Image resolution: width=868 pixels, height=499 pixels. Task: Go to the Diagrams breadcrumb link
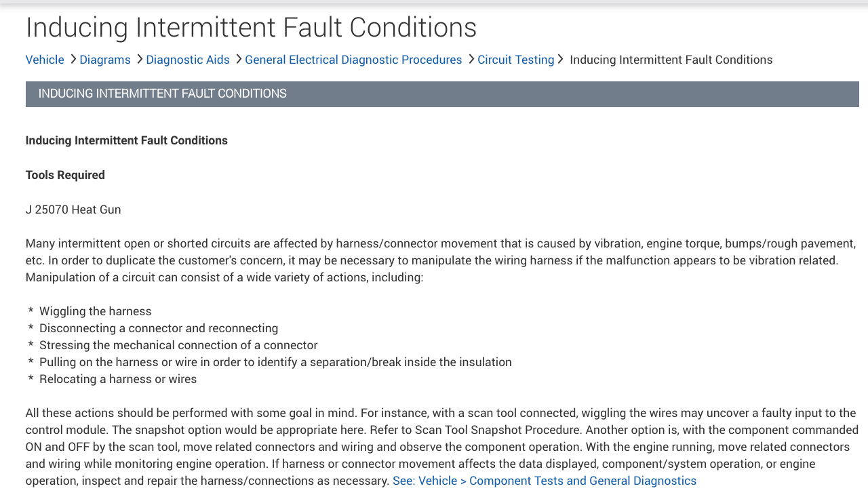tap(105, 60)
